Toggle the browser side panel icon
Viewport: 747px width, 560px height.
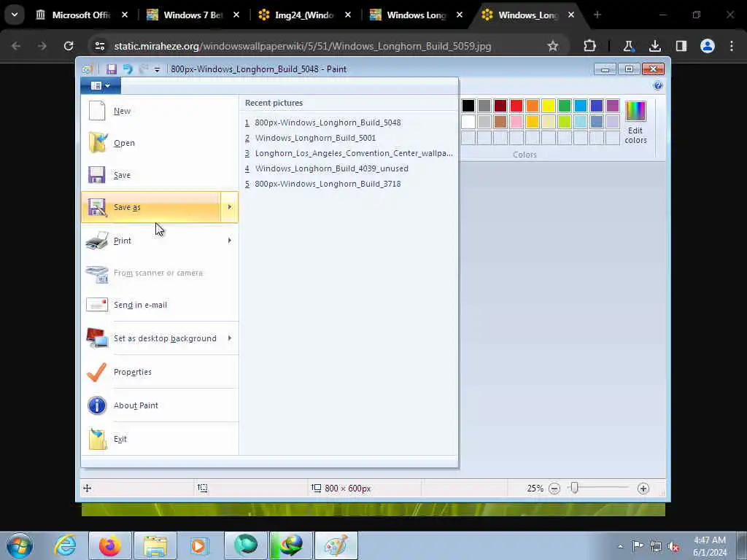click(681, 46)
